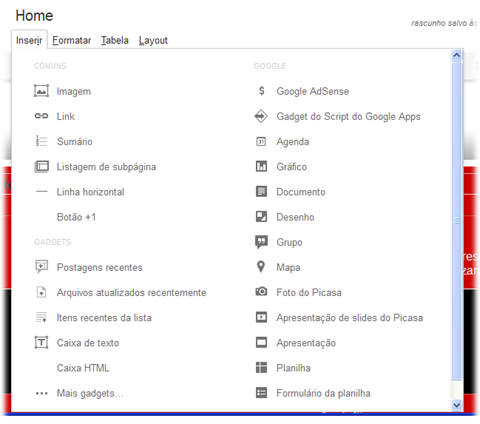Click the Planilha spreadsheet icon
This screenshot has height=424, width=480.
coord(261,367)
